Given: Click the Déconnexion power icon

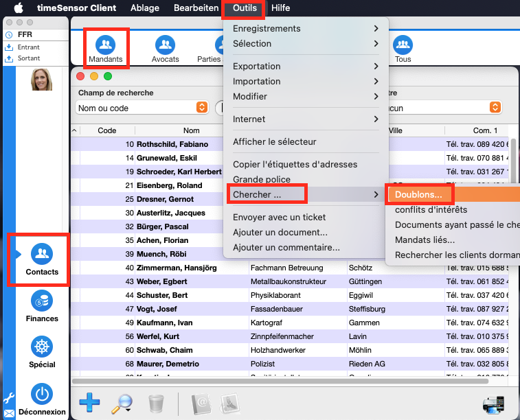Looking at the screenshot, I should coord(42,394).
